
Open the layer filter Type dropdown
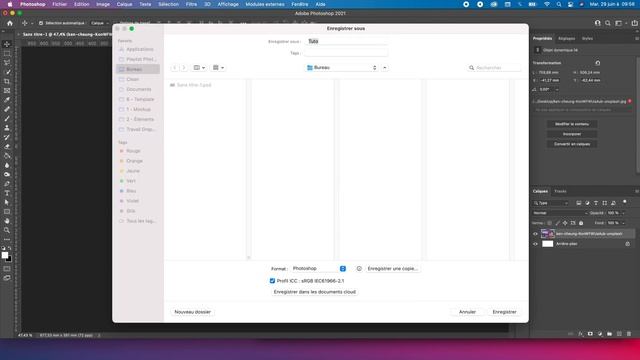click(551, 203)
